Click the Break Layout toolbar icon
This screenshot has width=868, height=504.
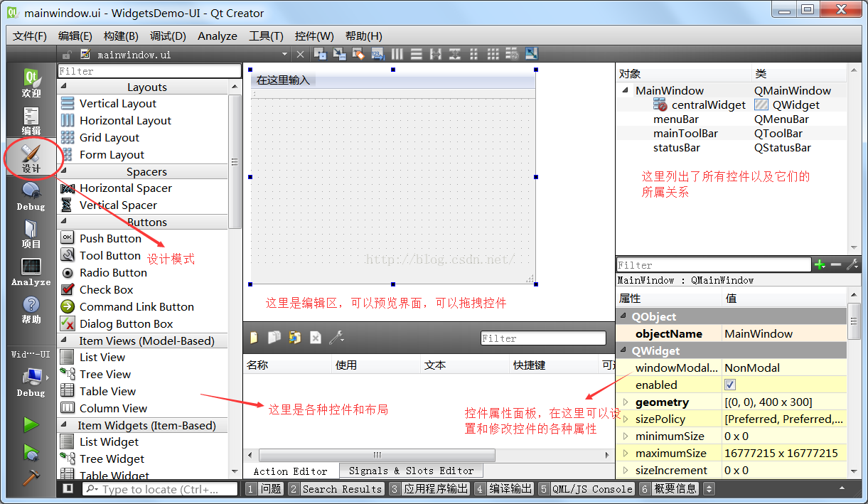(x=512, y=54)
